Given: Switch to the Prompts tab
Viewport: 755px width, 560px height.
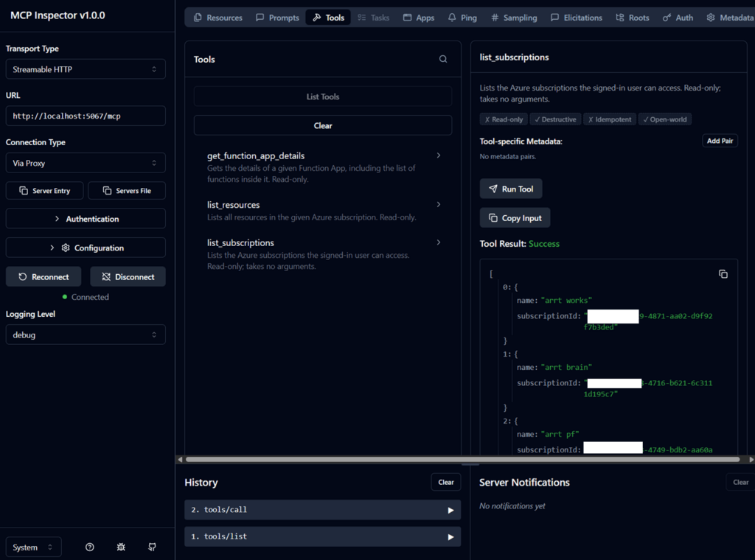Looking at the screenshot, I should coord(277,18).
